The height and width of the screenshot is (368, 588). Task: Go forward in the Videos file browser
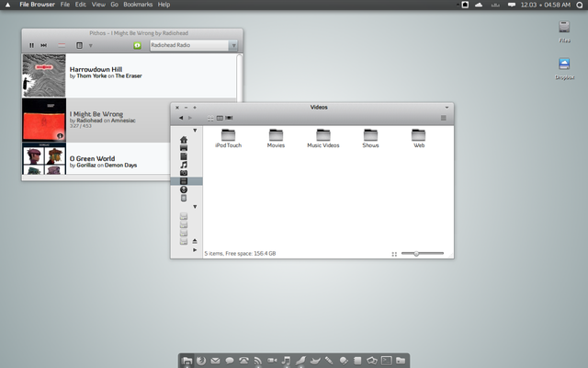pyautogui.click(x=190, y=118)
